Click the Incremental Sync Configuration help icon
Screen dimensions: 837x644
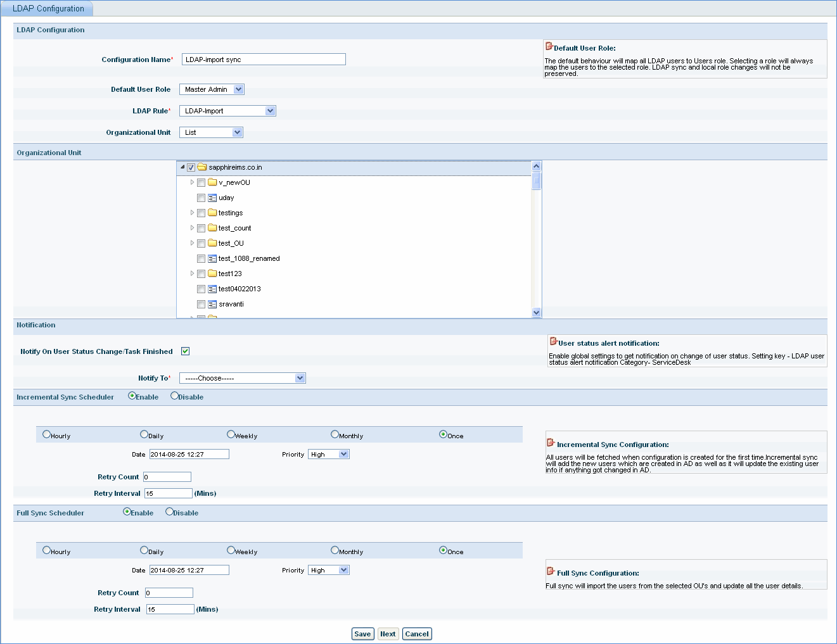point(551,443)
